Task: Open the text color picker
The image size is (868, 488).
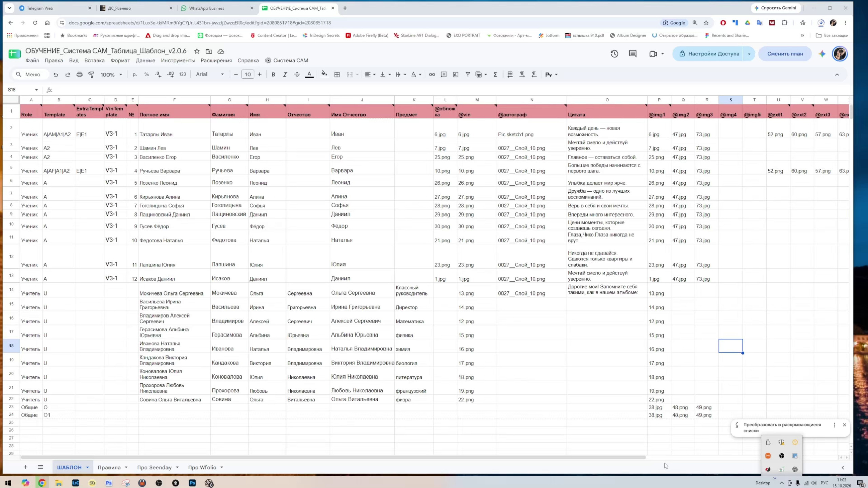Action: pyautogui.click(x=309, y=74)
